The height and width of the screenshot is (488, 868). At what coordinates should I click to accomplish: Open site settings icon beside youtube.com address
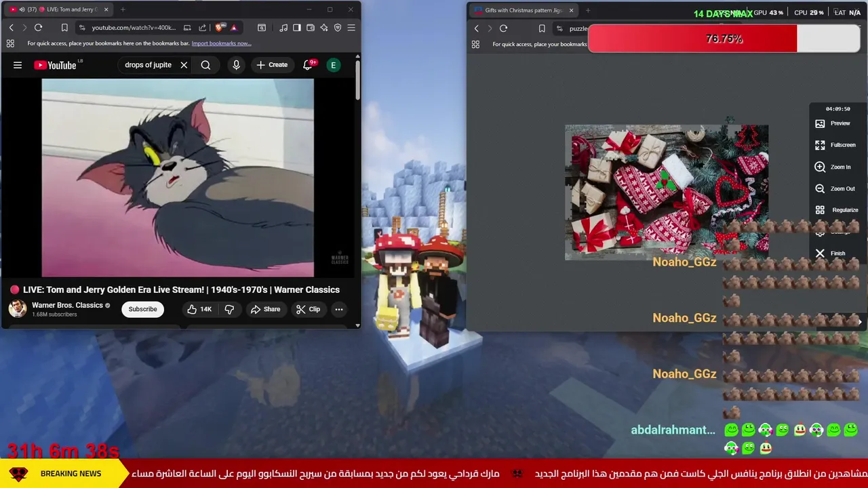pyautogui.click(x=82, y=28)
